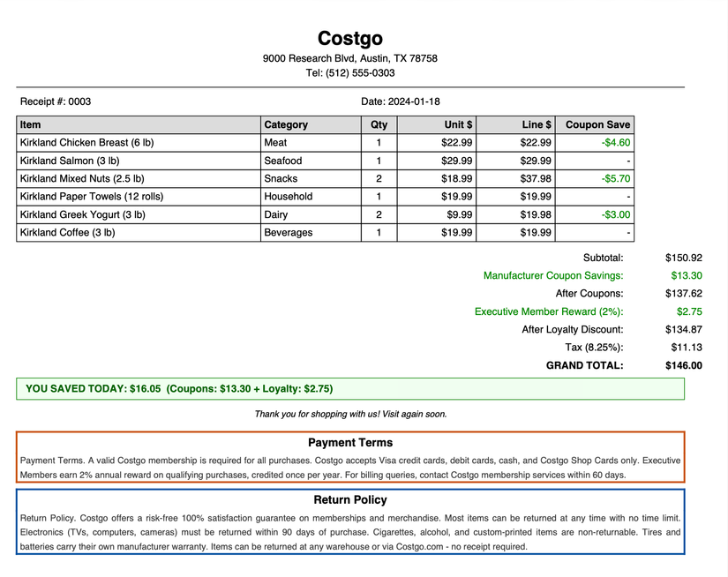Select 'Kirkland Salmon (3 lb)' item cell
Viewport: 728px width, 577px height.
click(139, 161)
